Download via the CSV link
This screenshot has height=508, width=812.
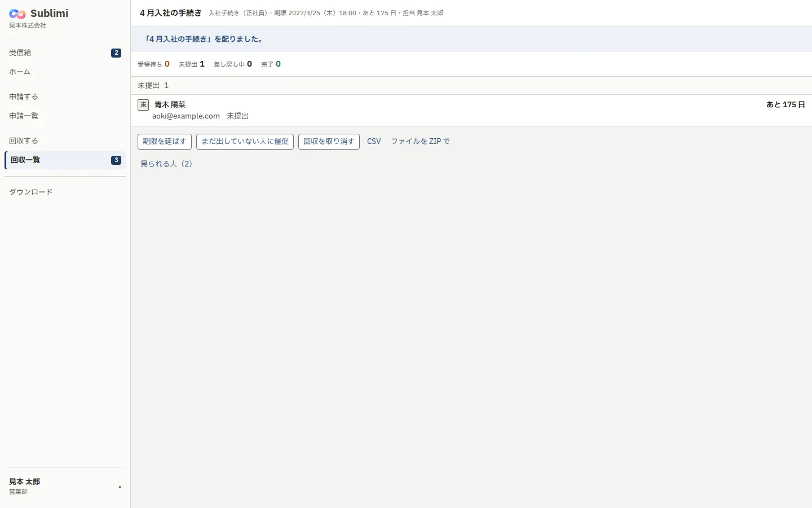[374, 142]
